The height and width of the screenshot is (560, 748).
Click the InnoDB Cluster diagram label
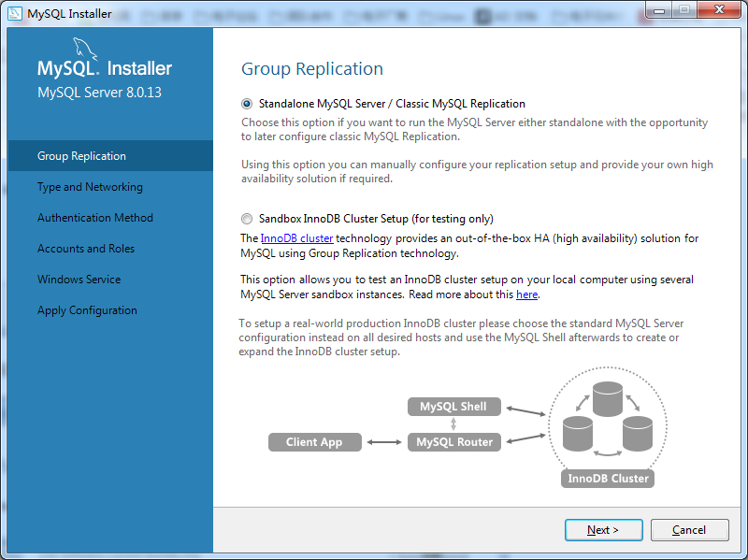click(608, 479)
